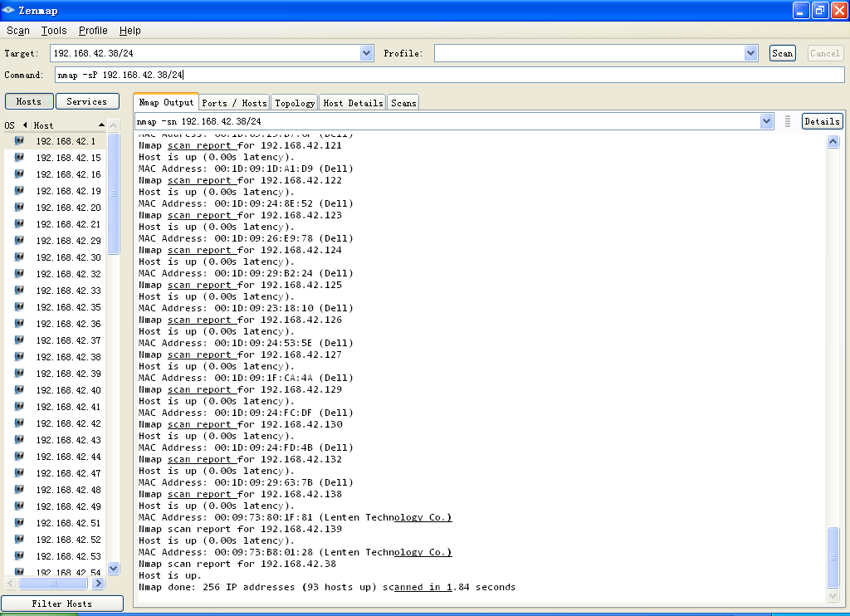This screenshot has width=850, height=616.
Task: Click the Scan button
Action: coord(782,53)
